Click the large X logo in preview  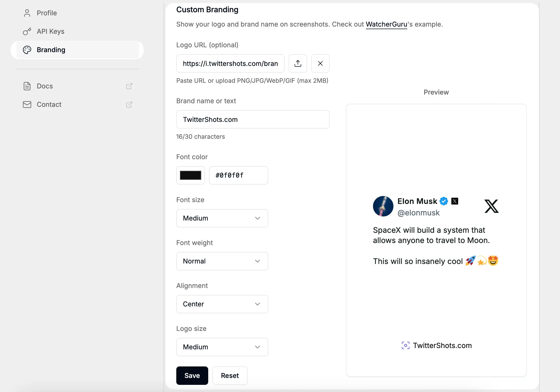(x=491, y=206)
